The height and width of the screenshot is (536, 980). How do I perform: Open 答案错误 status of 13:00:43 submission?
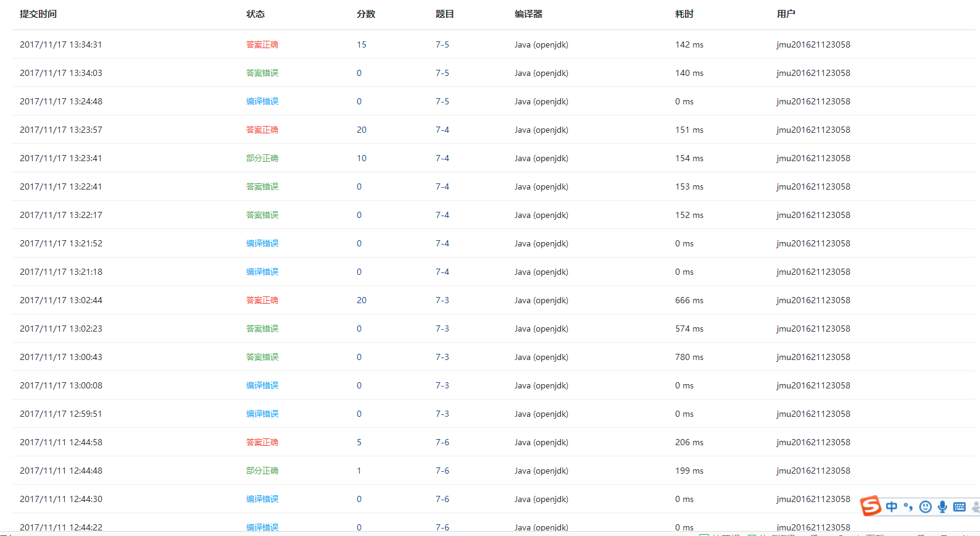262,357
